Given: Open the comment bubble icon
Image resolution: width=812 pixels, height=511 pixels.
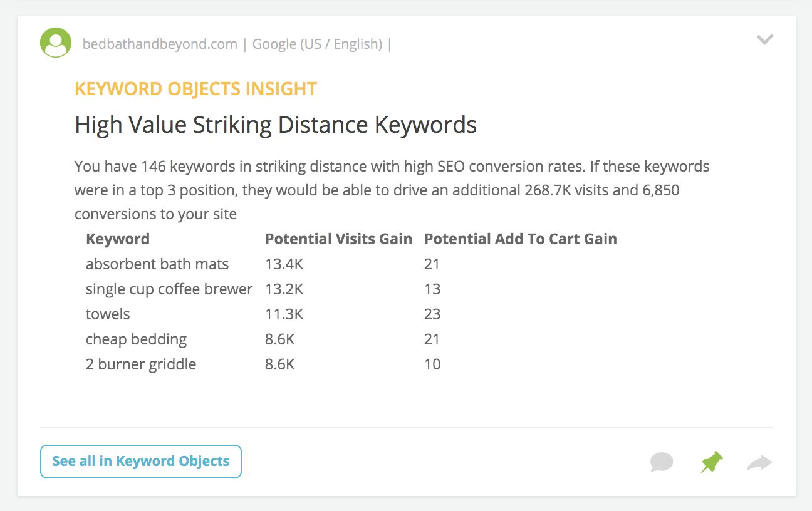Looking at the screenshot, I should 662,463.
